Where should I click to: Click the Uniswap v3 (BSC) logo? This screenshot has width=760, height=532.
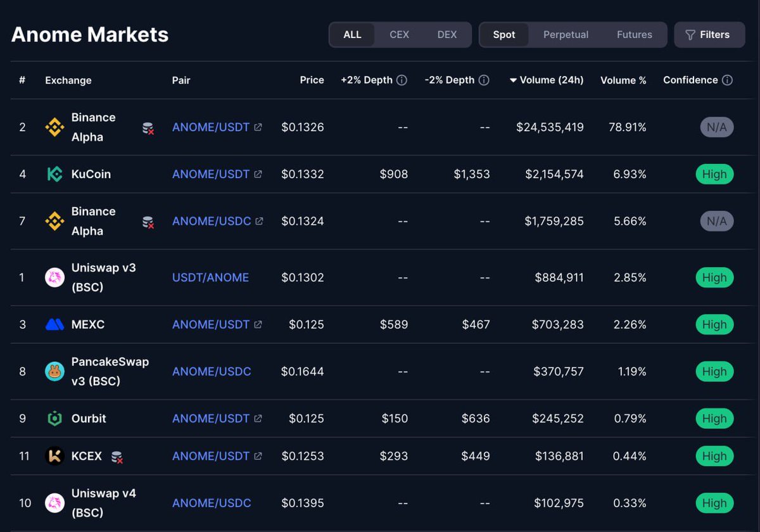pos(54,277)
